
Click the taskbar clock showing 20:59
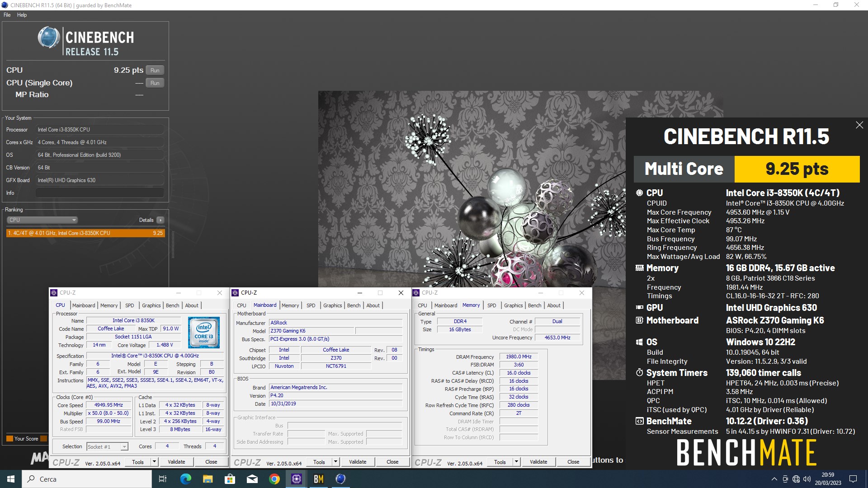[x=828, y=479]
